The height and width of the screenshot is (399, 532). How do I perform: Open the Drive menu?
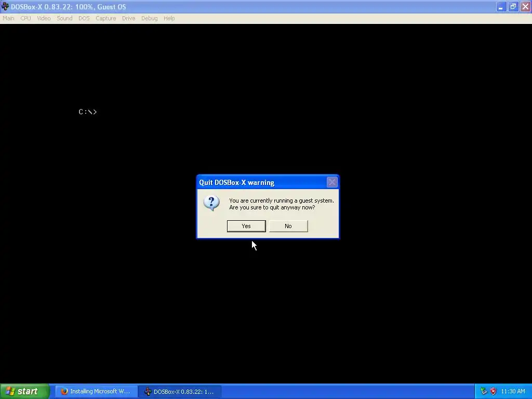(129, 18)
